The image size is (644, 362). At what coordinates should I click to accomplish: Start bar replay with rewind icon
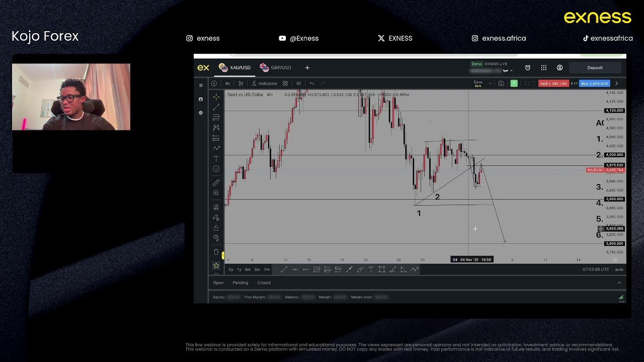pos(298,83)
